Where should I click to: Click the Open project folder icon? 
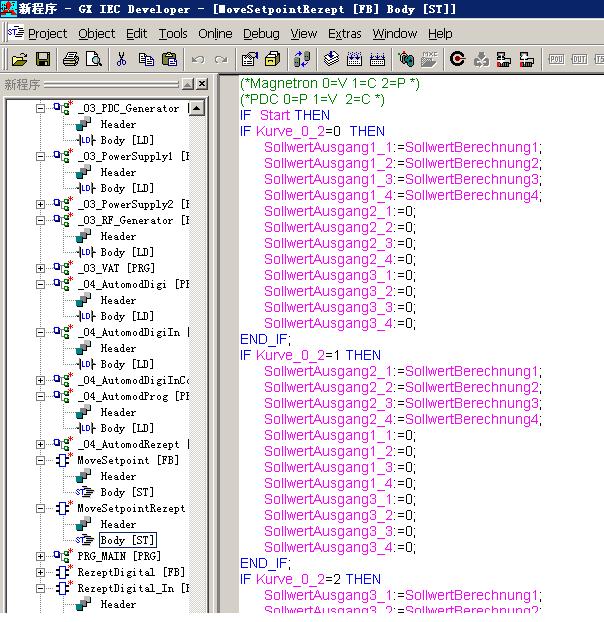pos(18,60)
